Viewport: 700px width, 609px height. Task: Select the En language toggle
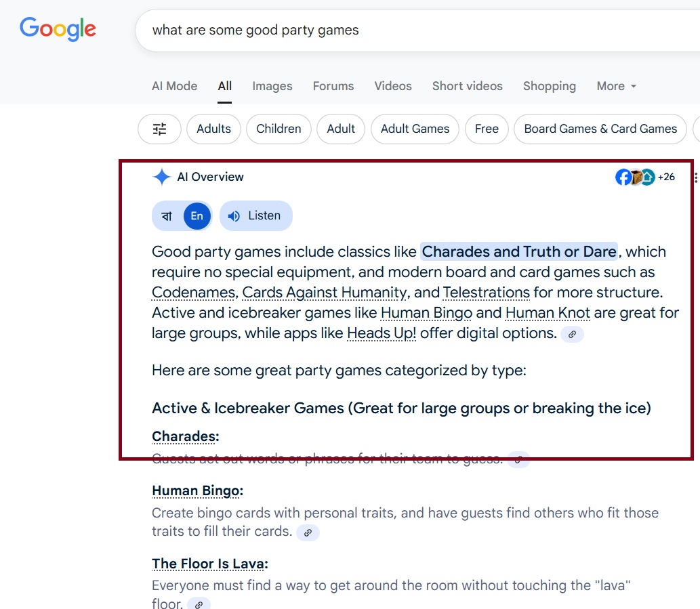pos(197,216)
